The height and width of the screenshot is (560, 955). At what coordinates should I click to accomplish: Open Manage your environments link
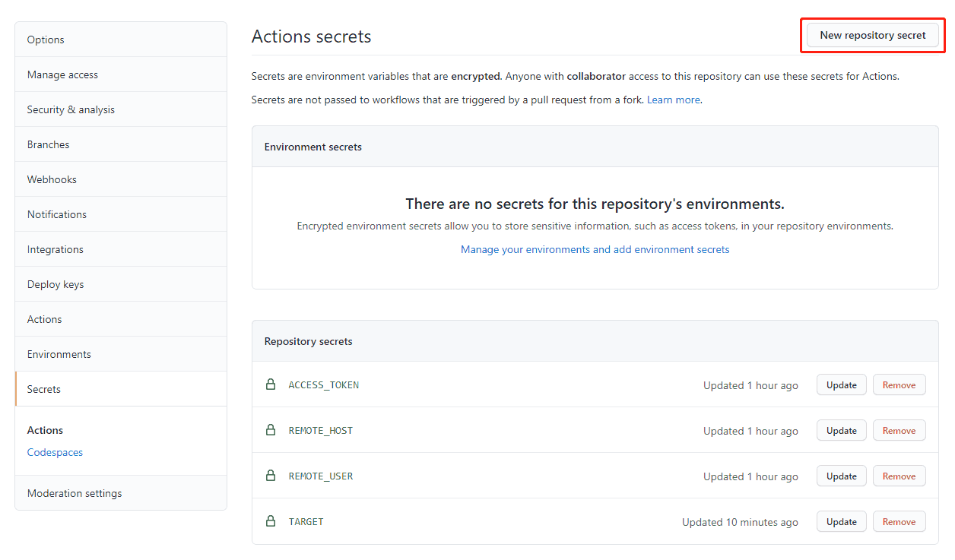point(595,249)
